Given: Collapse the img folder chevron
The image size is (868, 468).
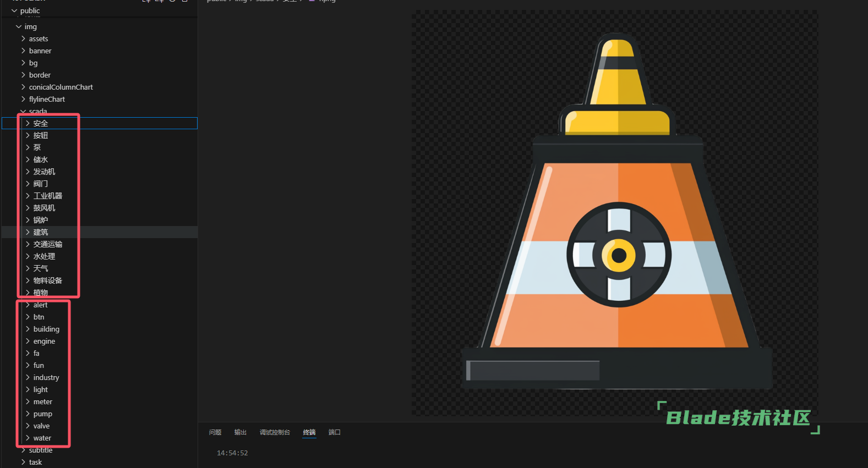Looking at the screenshot, I should pyautogui.click(x=19, y=26).
